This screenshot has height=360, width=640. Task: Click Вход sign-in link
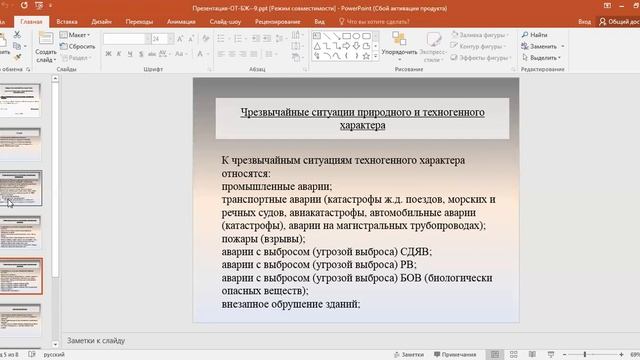click(584, 22)
